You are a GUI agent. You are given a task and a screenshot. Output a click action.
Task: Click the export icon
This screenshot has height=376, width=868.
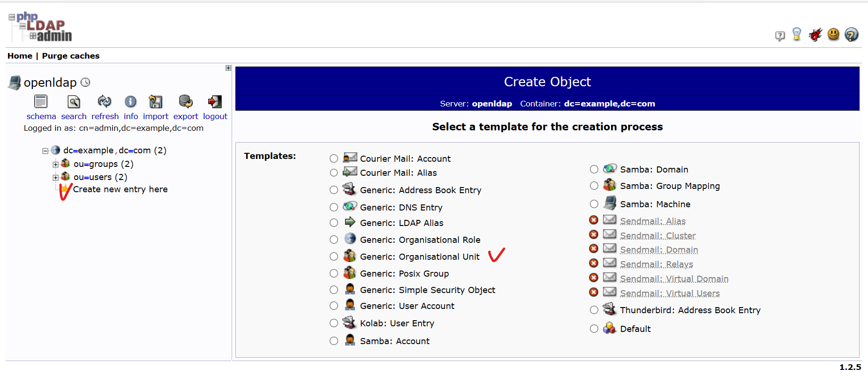(x=186, y=101)
